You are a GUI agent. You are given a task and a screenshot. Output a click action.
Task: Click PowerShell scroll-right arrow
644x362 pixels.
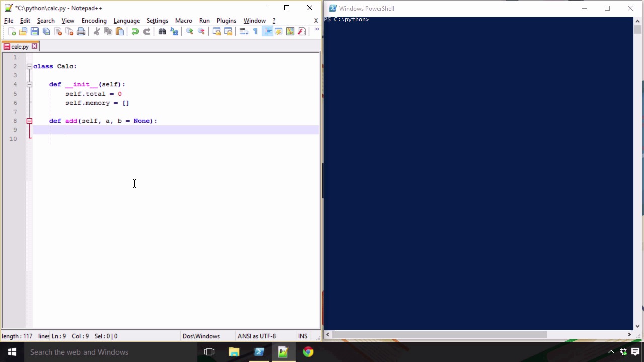click(629, 334)
